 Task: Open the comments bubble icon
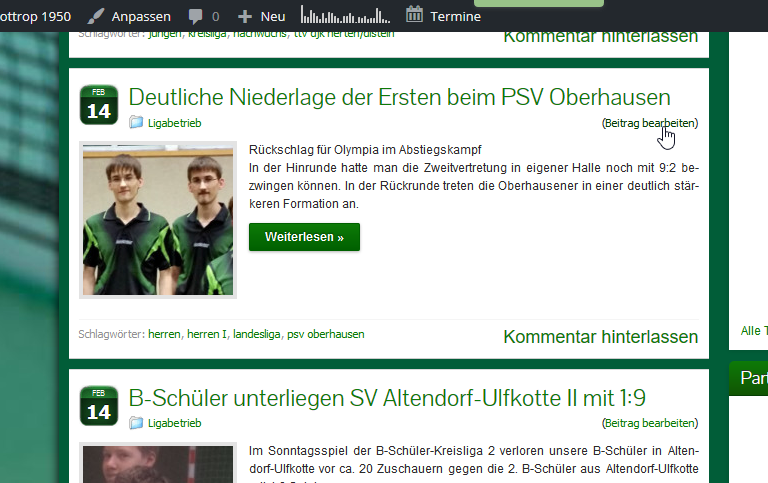coord(195,16)
